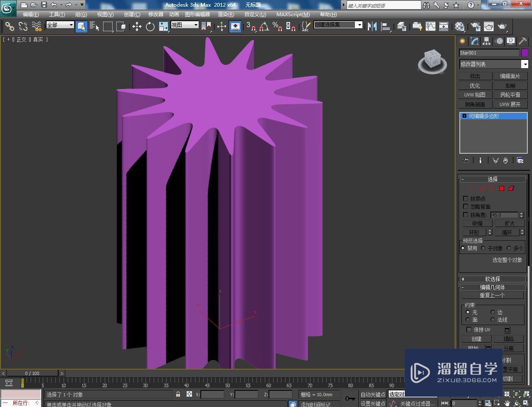Open the 编辑(E) menu
532x407 pixels.
pyautogui.click(x=31, y=14)
